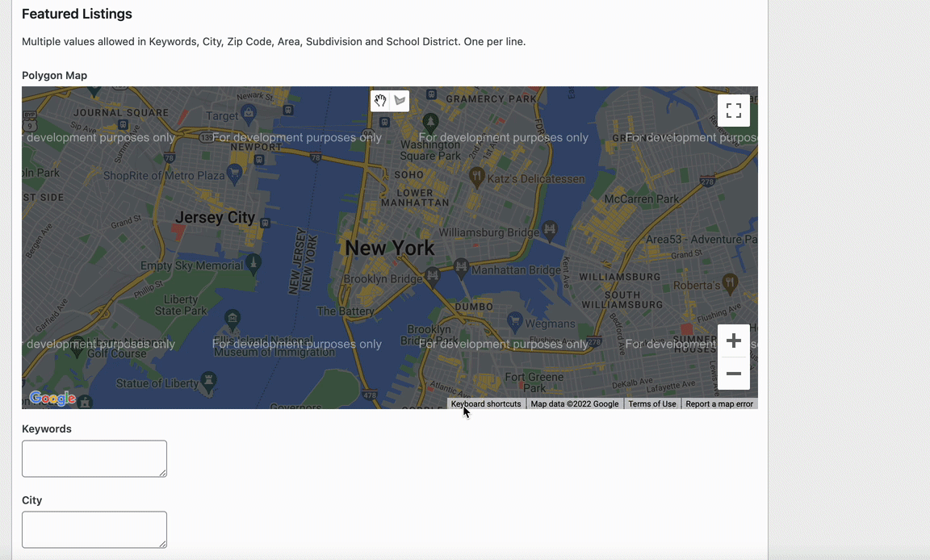Zoom in the map with plus button
This screenshot has width=930, height=560.
734,341
